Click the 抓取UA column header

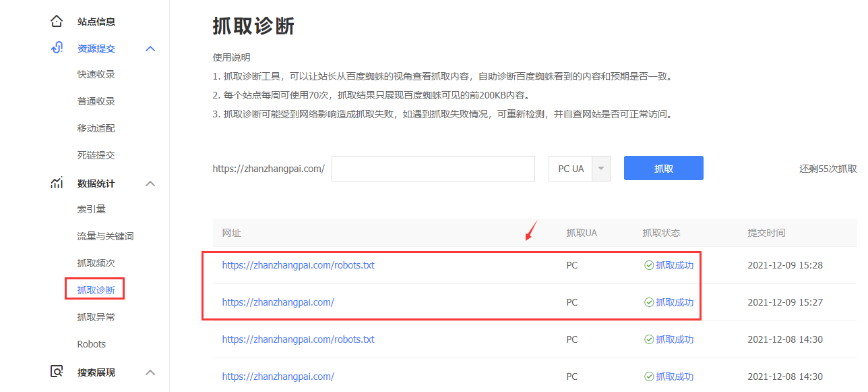click(582, 233)
